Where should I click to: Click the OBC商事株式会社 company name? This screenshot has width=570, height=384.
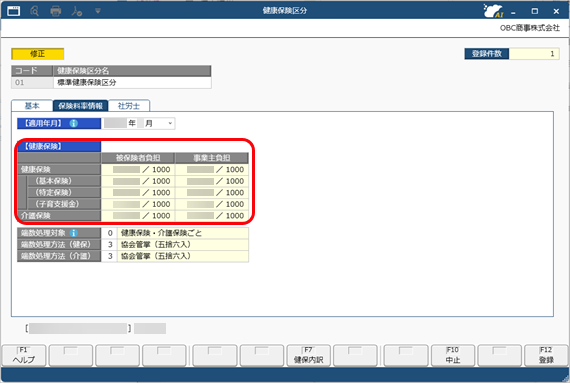tap(530, 28)
